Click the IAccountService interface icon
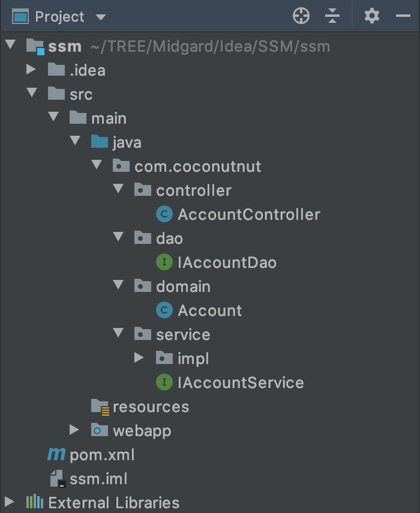This screenshot has height=513, width=420. (x=163, y=383)
